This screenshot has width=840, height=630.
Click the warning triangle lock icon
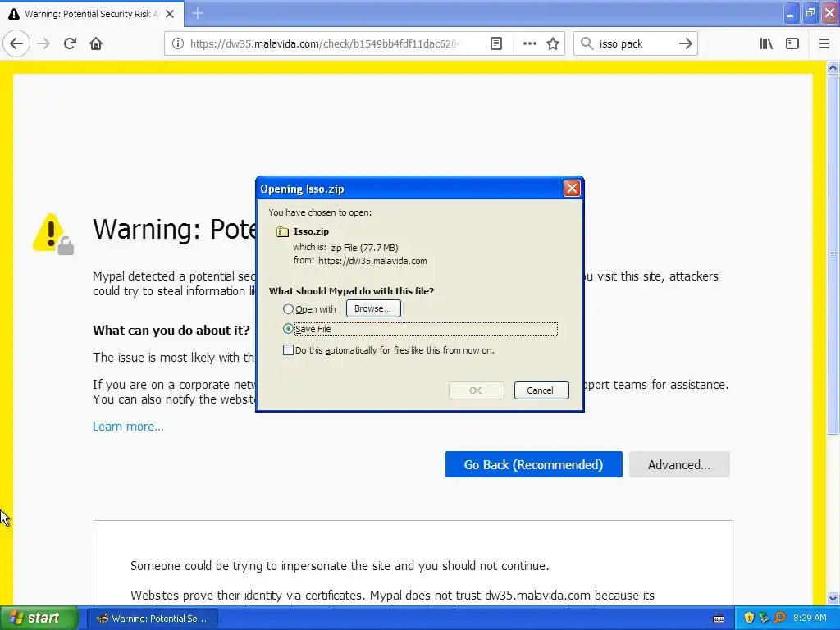[x=53, y=234]
